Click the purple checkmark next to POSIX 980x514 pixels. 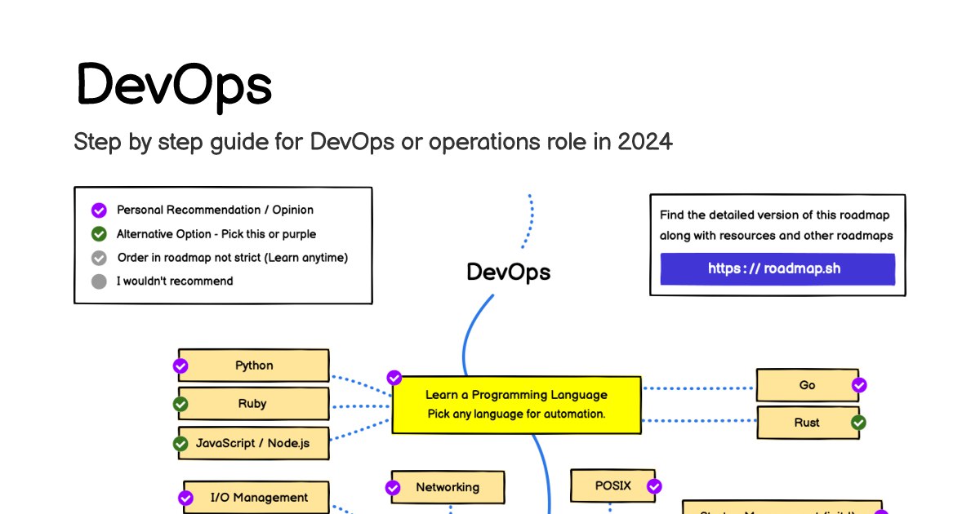coord(654,487)
